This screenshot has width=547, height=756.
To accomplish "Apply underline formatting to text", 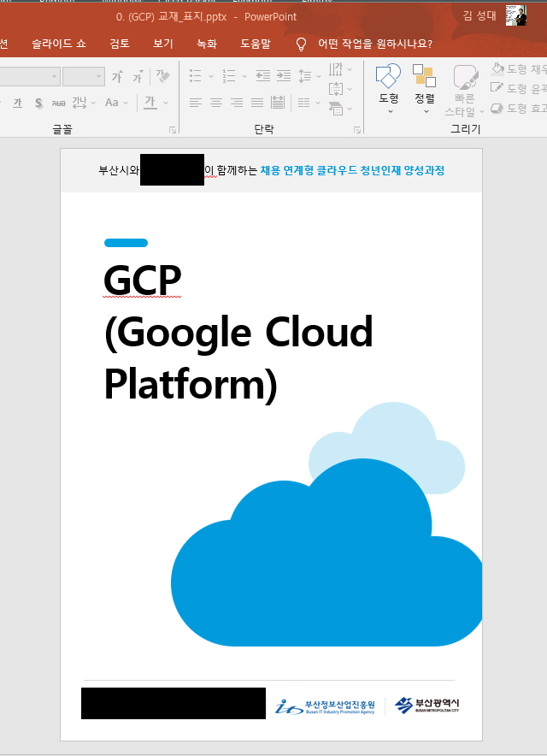I will pos(18,103).
